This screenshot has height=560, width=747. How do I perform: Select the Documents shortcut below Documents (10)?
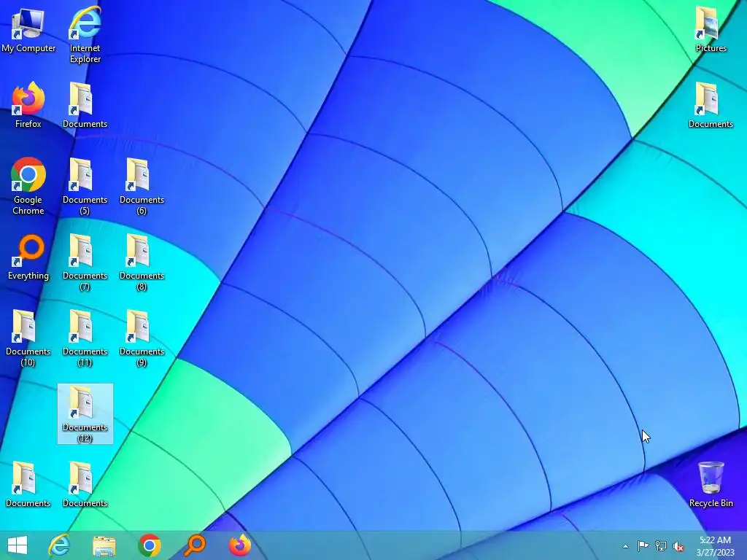tap(28, 484)
